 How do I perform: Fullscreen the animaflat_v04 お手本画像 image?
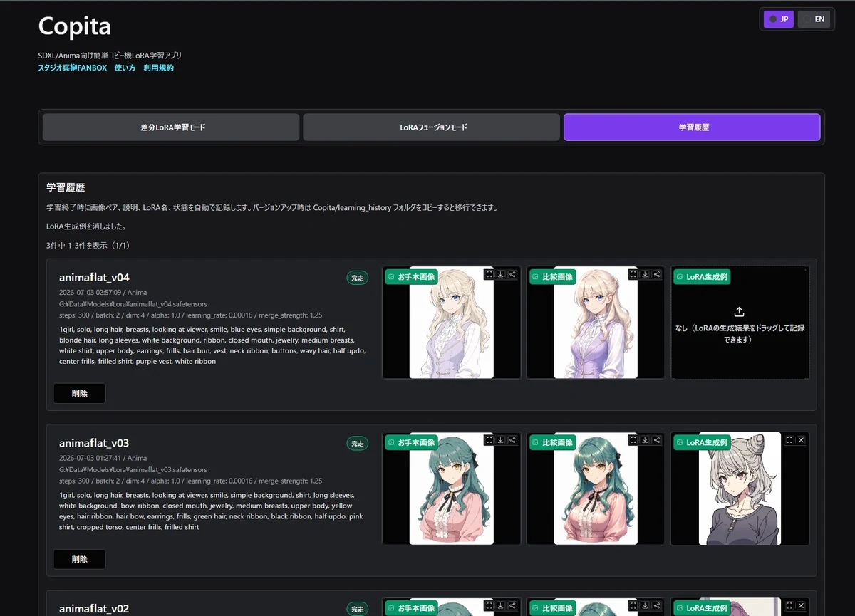[x=489, y=274]
